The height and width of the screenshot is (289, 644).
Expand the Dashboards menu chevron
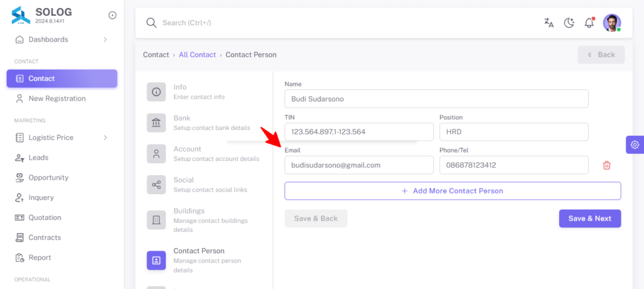(105, 40)
